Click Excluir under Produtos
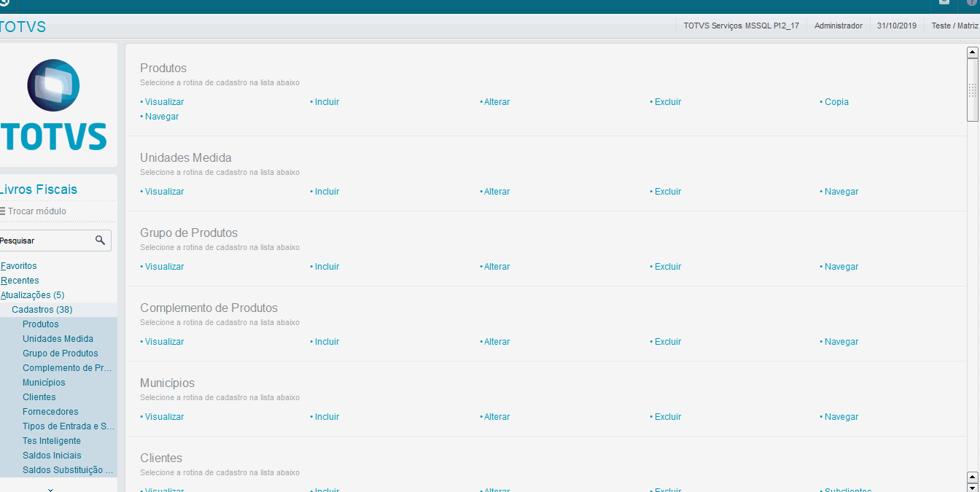This screenshot has width=980, height=492. tap(667, 102)
